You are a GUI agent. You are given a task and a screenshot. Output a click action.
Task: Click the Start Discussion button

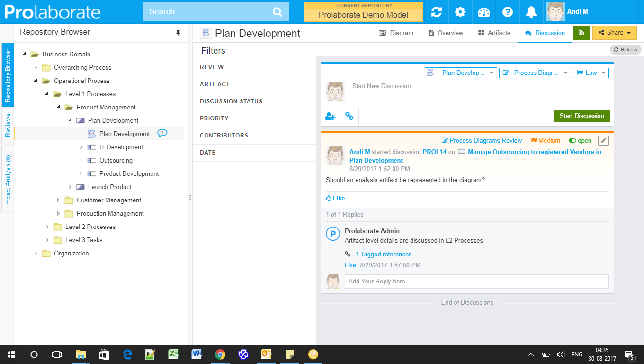(x=582, y=116)
